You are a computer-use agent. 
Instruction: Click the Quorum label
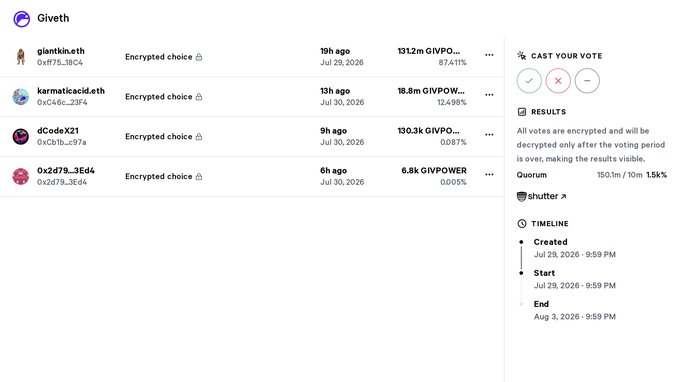coord(532,175)
